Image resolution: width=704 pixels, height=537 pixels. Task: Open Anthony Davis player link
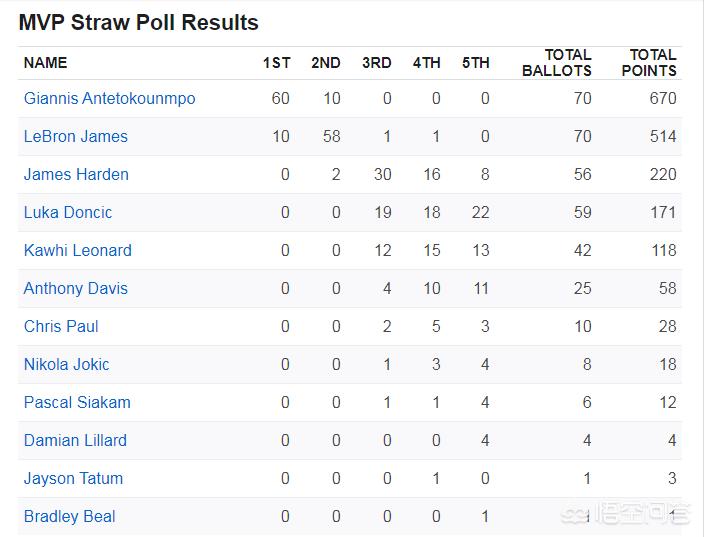point(76,288)
